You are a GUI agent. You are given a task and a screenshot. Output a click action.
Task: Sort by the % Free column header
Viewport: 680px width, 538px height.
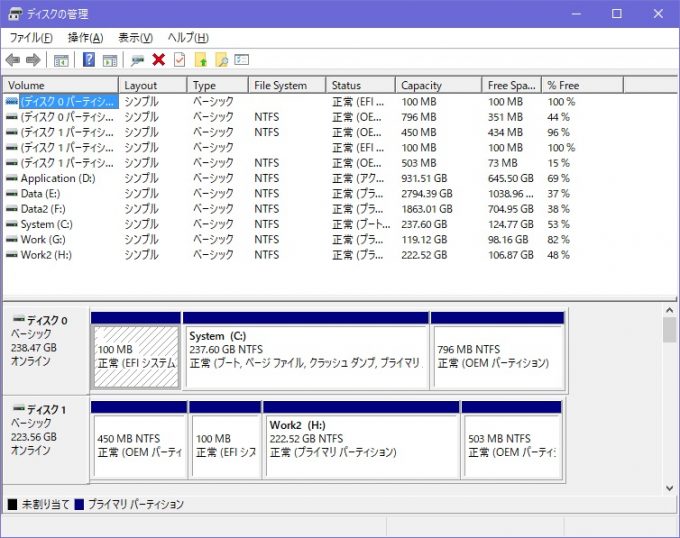click(x=582, y=85)
